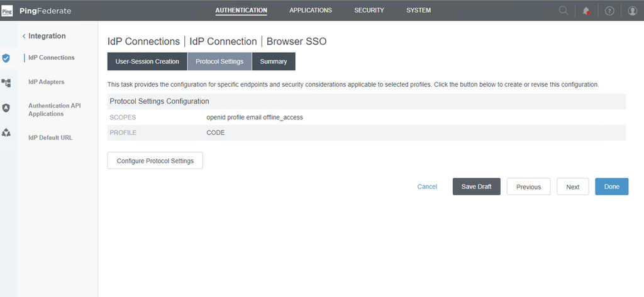Select IdP Adapters in sidebar

click(46, 82)
